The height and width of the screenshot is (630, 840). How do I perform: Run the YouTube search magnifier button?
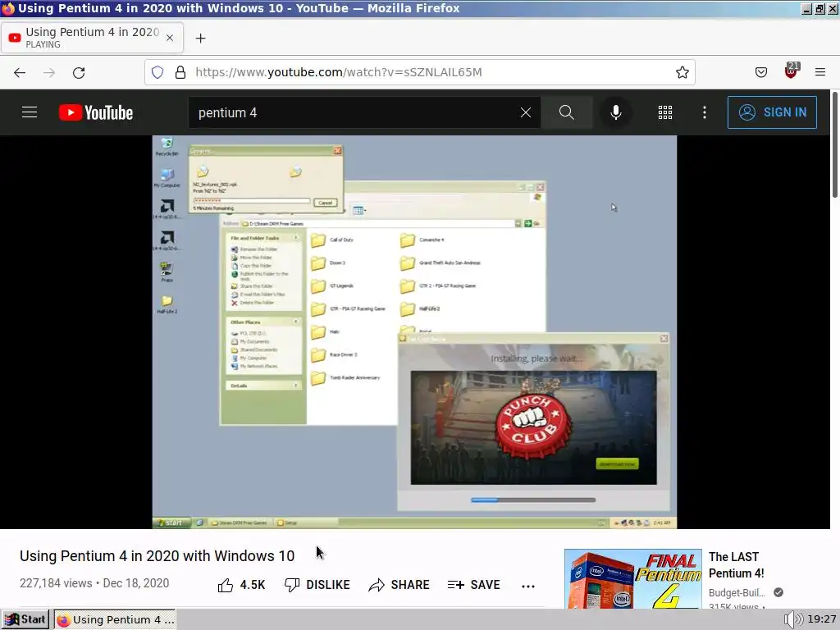(x=566, y=112)
